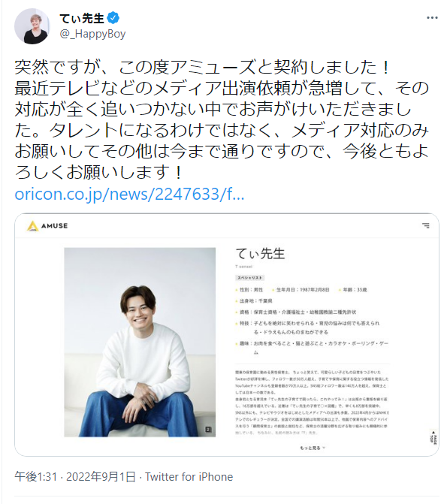Open the hamburger menu icon in AMUSE page
444x504 pixels.
(426, 225)
